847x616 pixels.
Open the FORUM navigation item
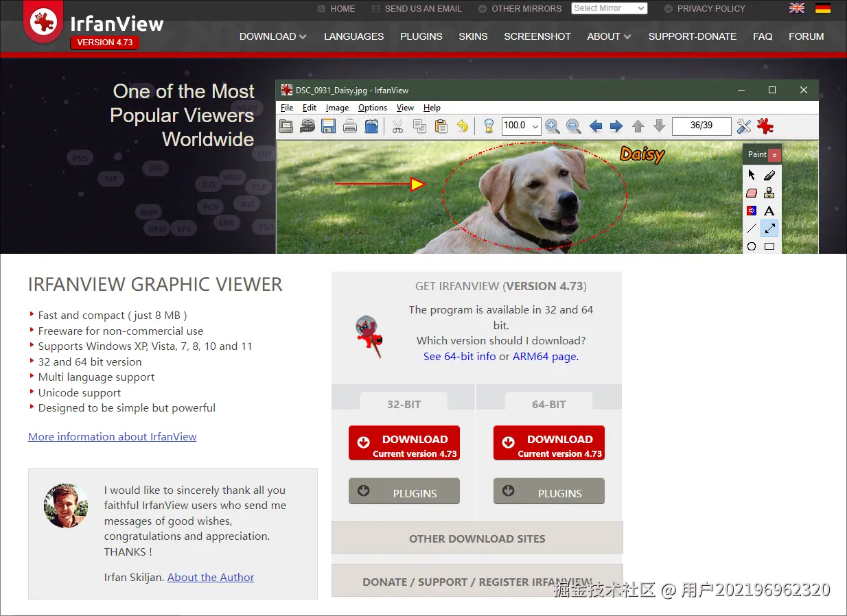807,36
